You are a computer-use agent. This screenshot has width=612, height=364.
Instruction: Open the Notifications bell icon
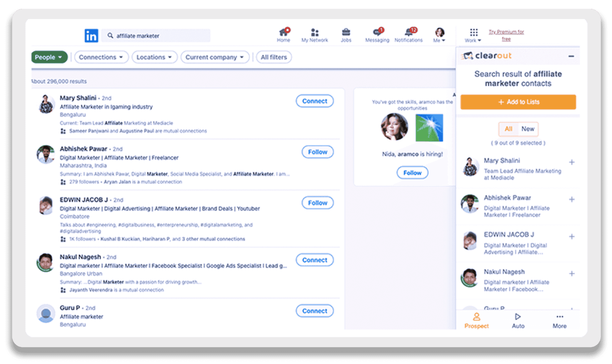[408, 35]
